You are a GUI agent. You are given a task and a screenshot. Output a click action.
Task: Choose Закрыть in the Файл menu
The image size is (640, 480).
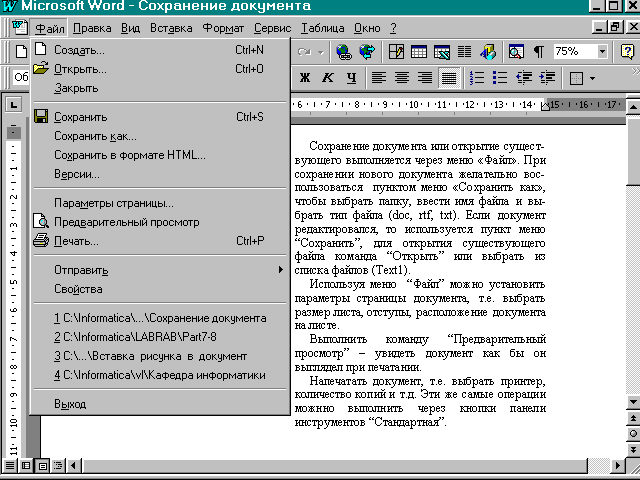click(x=159, y=88)
